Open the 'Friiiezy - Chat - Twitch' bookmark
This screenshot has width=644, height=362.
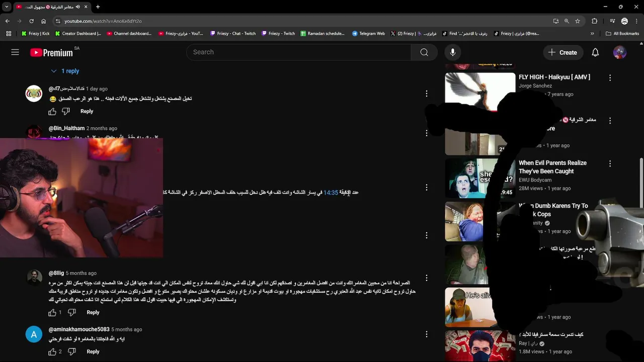point(232,34)
